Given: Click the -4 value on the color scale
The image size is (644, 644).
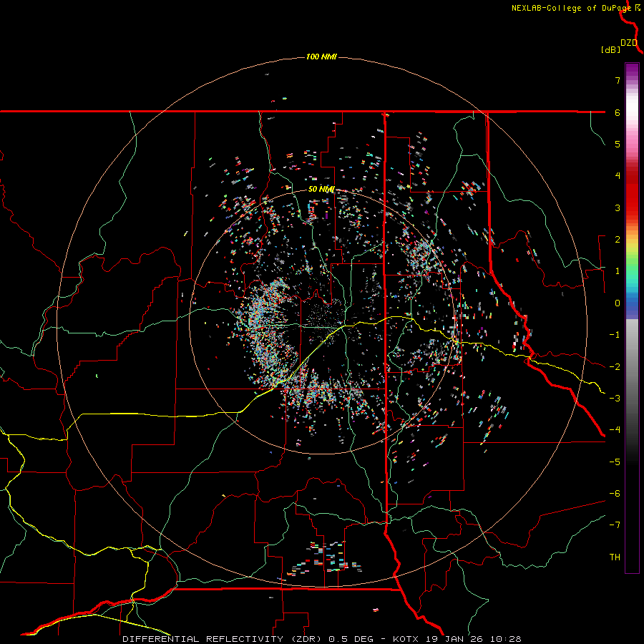Looking at the screenshot, I should click(615, 430).
